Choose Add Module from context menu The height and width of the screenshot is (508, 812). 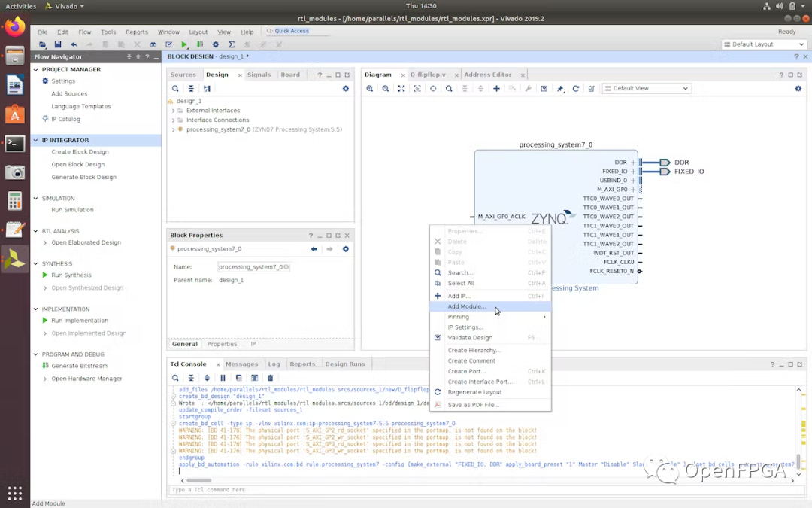[466, 306]
